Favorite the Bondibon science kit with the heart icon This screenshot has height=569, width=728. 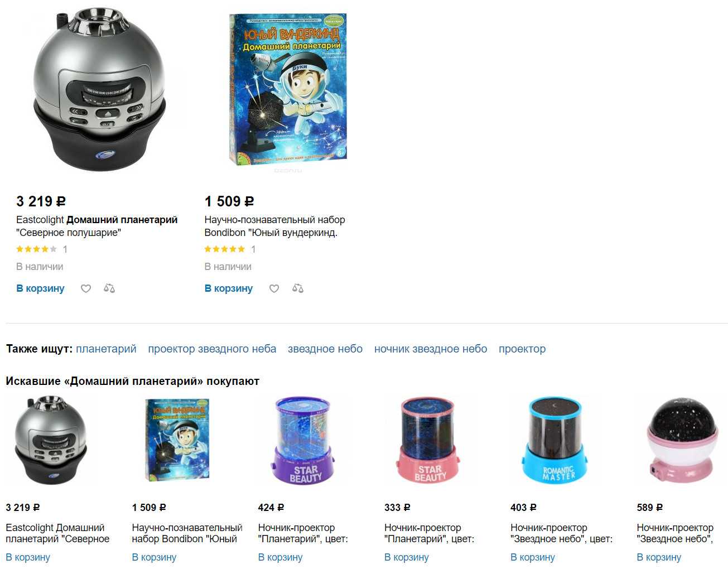tap(274, 288)
